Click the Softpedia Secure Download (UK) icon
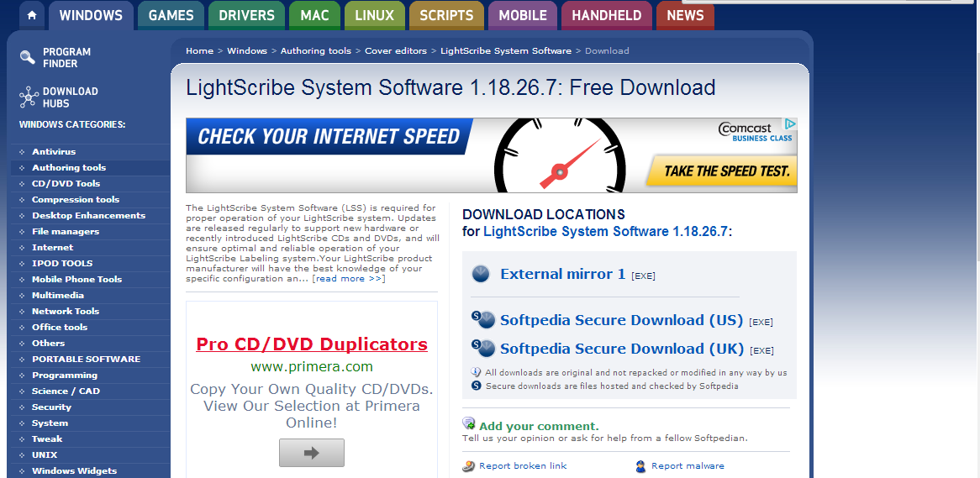The height and width of the screenshot is (478, 980). (482, 348)
